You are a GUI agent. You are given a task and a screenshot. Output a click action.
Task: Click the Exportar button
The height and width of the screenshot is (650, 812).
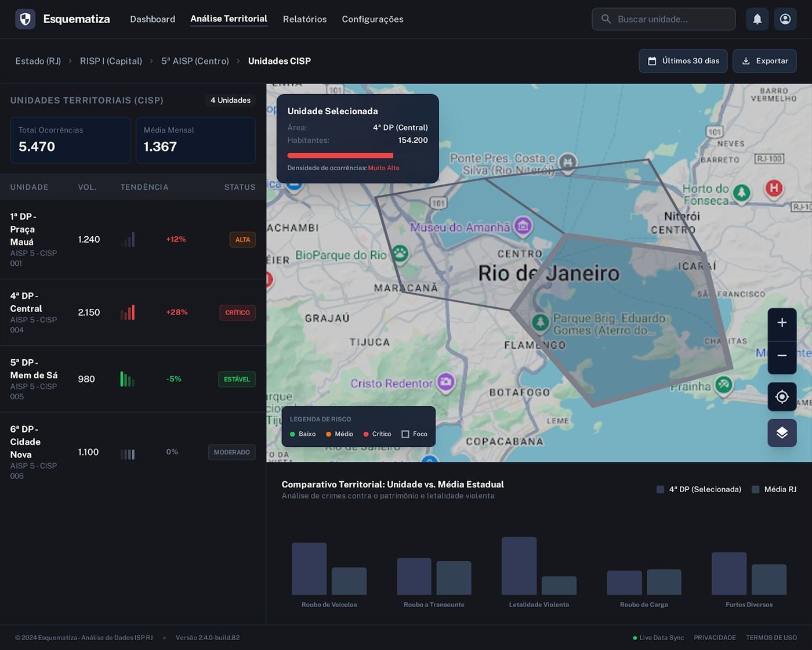(x=764, y=61)
